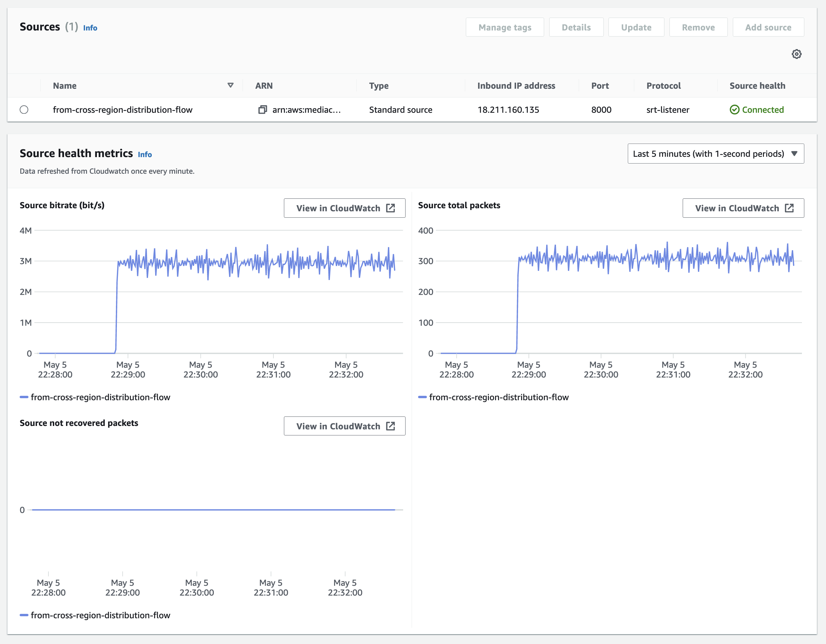The height and width of the screenshot is (644, 826).
Task: Click the Source not recovered packets legend swatch
Action: click(24, 615)
